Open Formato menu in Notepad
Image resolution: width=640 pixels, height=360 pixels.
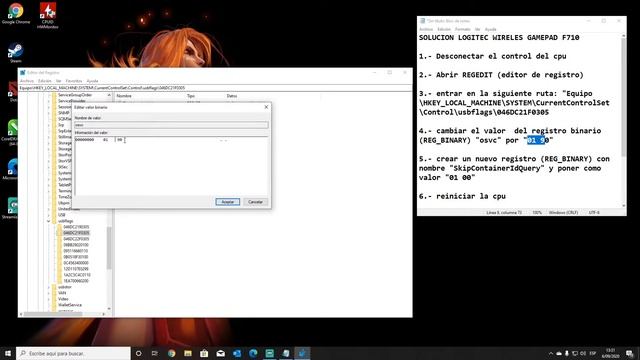click(462, 29)
